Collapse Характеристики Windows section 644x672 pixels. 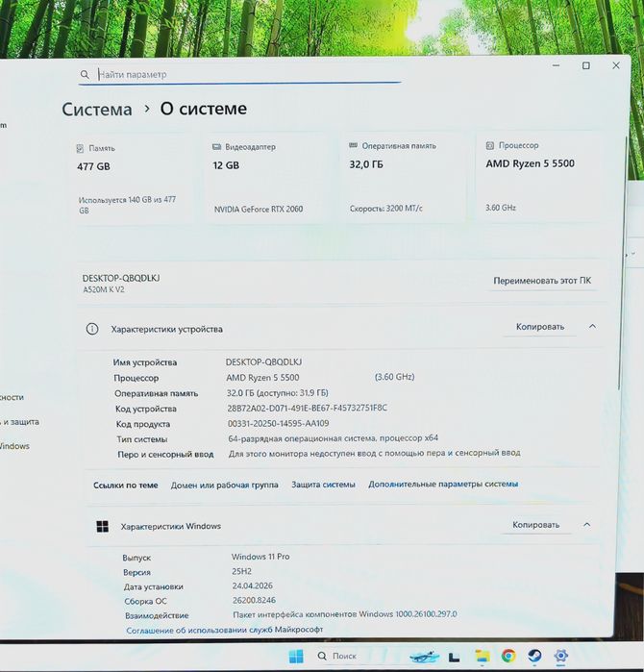click(587, 525)
